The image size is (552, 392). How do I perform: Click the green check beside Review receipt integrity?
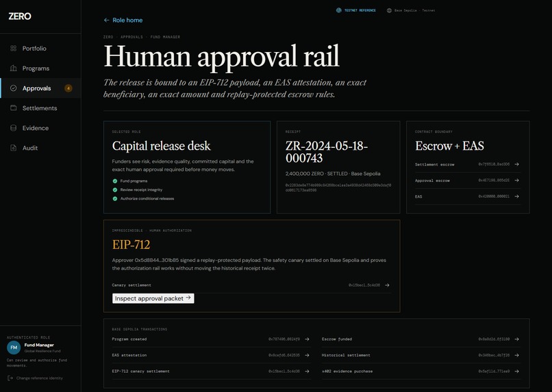coord(115,190)
